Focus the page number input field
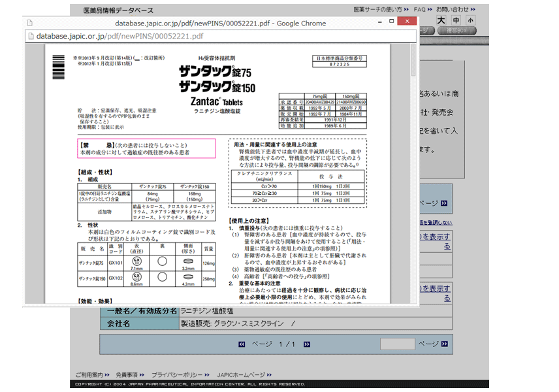 [398, 344]
